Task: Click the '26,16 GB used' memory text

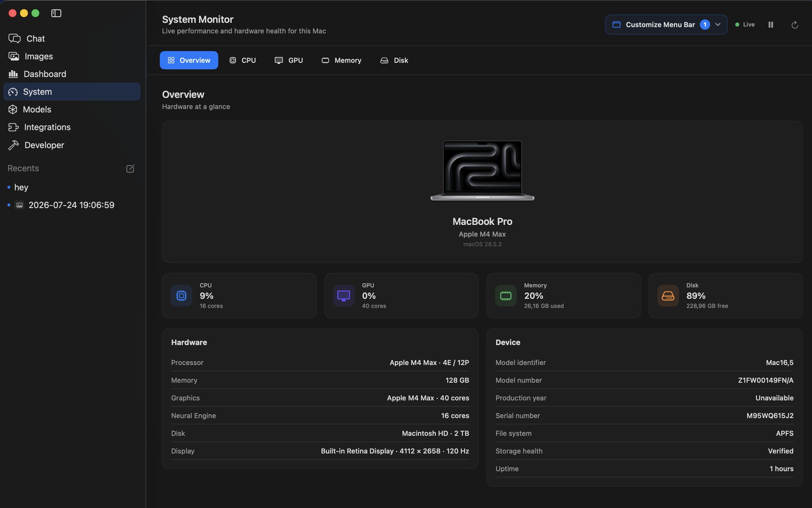Action: 544,306
